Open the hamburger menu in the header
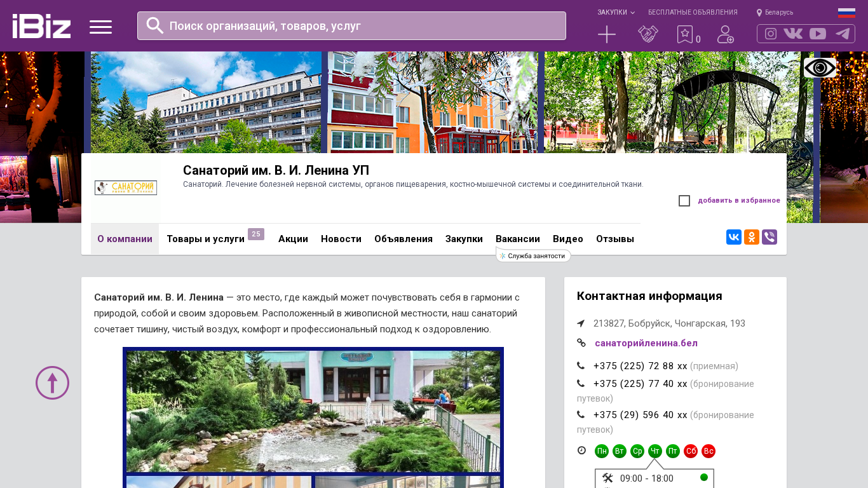This screenshot has width=868, height=488. point(100,27)
